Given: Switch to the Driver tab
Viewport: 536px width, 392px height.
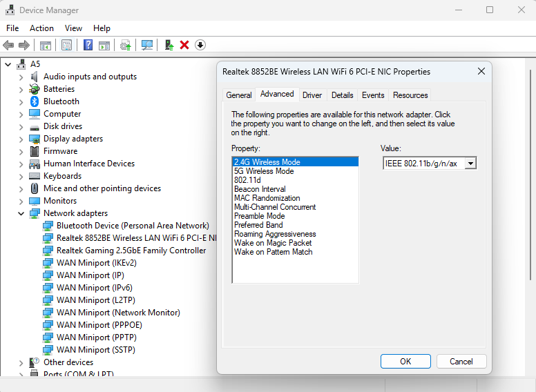Looking at the screenshot, I should pyautogui.click(x=312, y=95).
